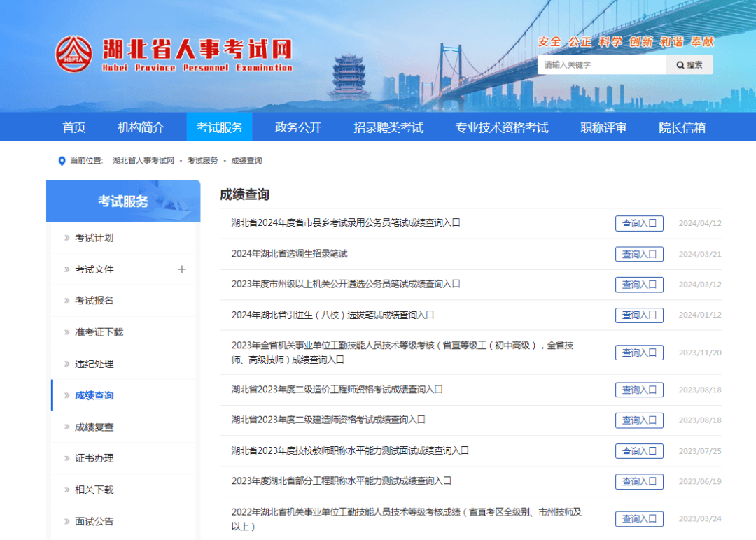Screen dimensions: 756x540
Task: Click inside the 请输入关键字 search field
Action: (x=602, y=64)
